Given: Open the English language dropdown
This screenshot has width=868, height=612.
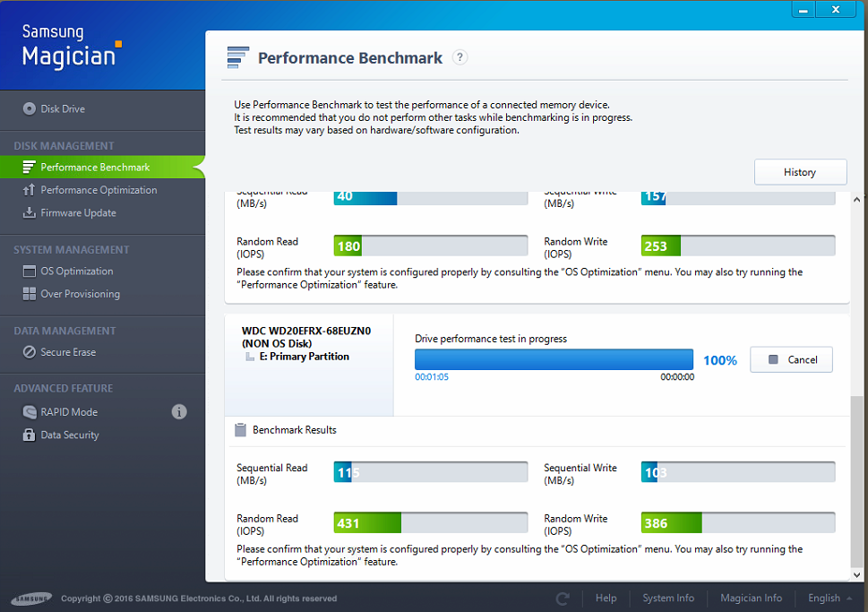Looking at the screenshot, I should pyautogui.click(x=829, y=599).
